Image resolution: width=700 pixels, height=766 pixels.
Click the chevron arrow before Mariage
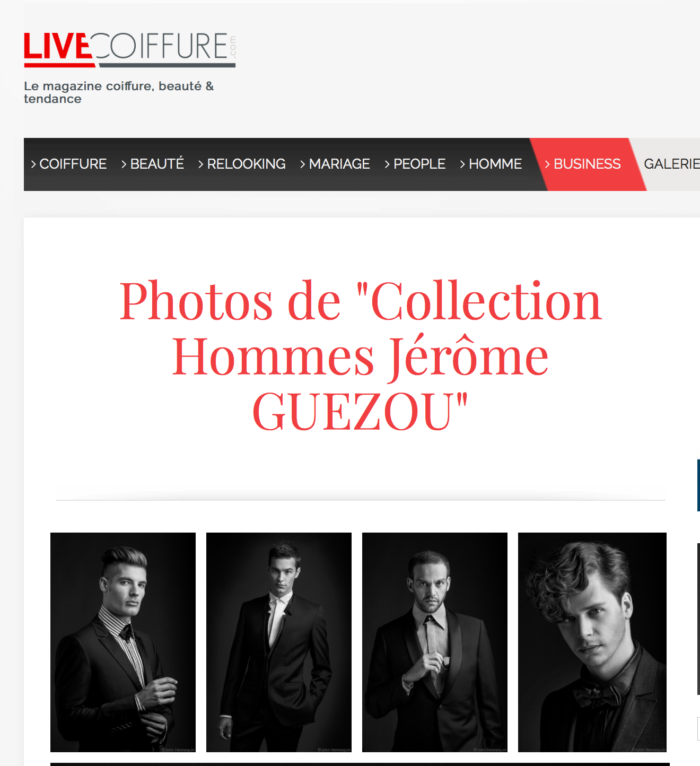[303, 164]
